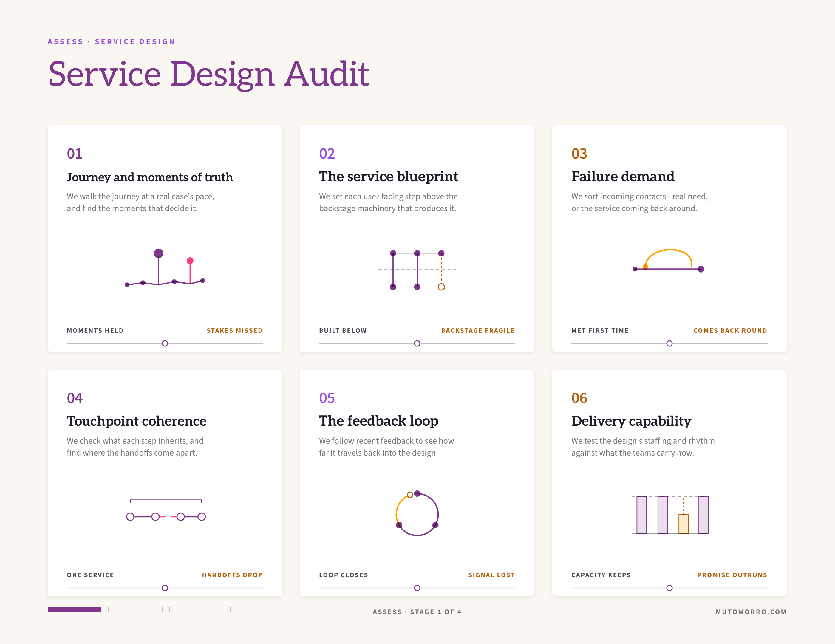Click the feedback loop circle illustration
The height and width of the screenshot is (644, 835).
click(417, 513)
